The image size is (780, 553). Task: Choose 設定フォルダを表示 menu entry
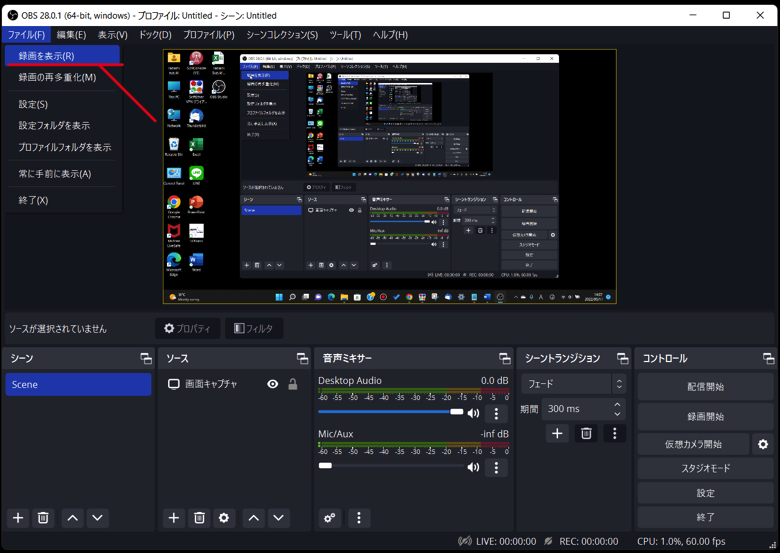(x=63, y=125)
